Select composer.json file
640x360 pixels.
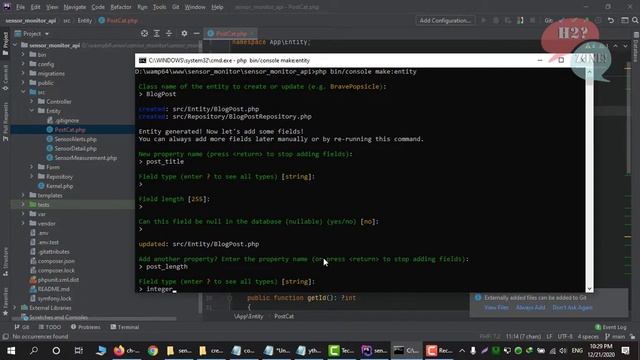[x=56, y=261]
